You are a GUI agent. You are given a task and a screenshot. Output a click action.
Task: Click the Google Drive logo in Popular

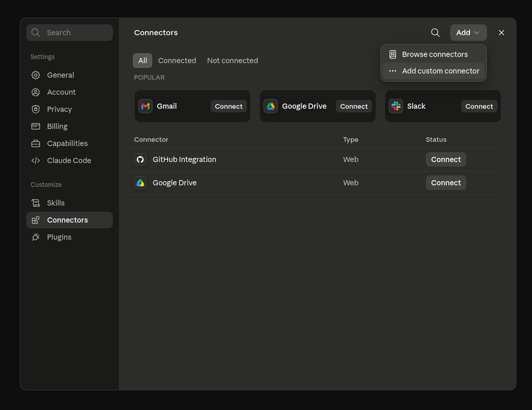coord(271,106)
